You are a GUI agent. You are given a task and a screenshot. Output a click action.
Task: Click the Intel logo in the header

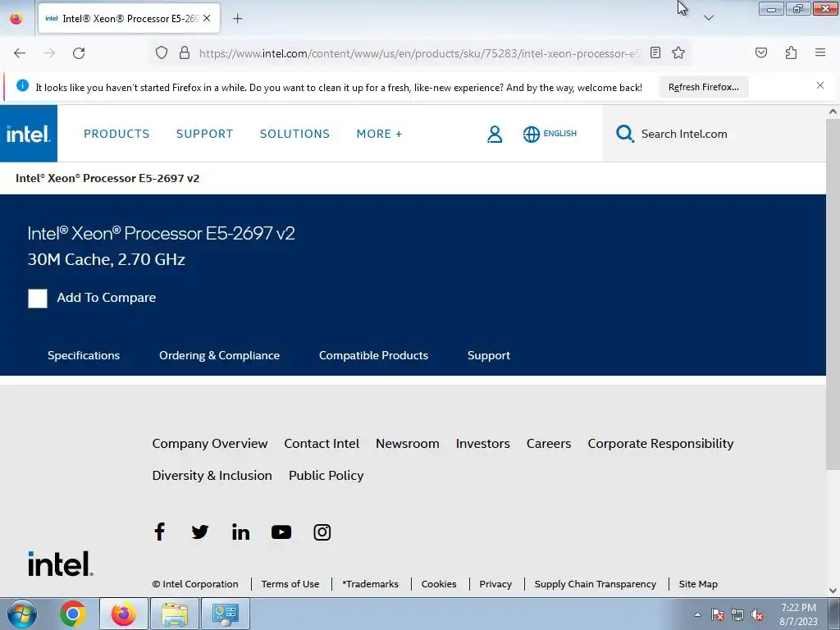(29, 134)
